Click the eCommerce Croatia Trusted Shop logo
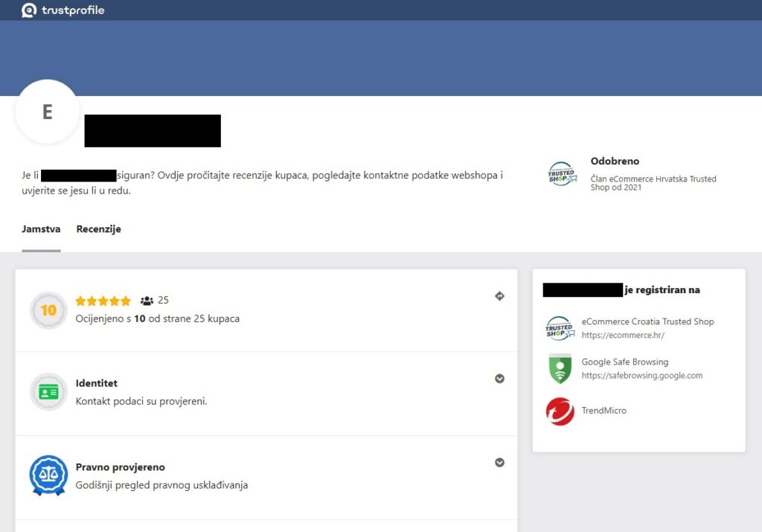762x532 pixels. click(560, 328)
